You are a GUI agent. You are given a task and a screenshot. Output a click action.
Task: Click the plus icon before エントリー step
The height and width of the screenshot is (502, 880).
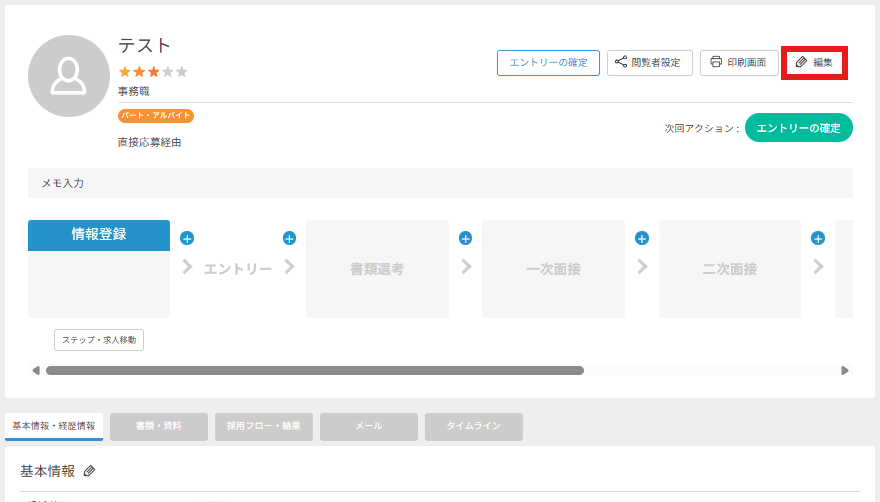tap(187, 238)
